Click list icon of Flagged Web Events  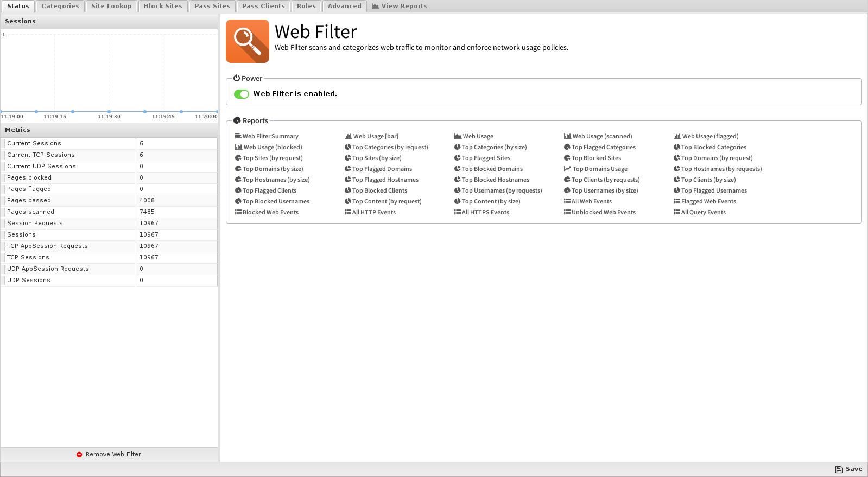point(676,201)
